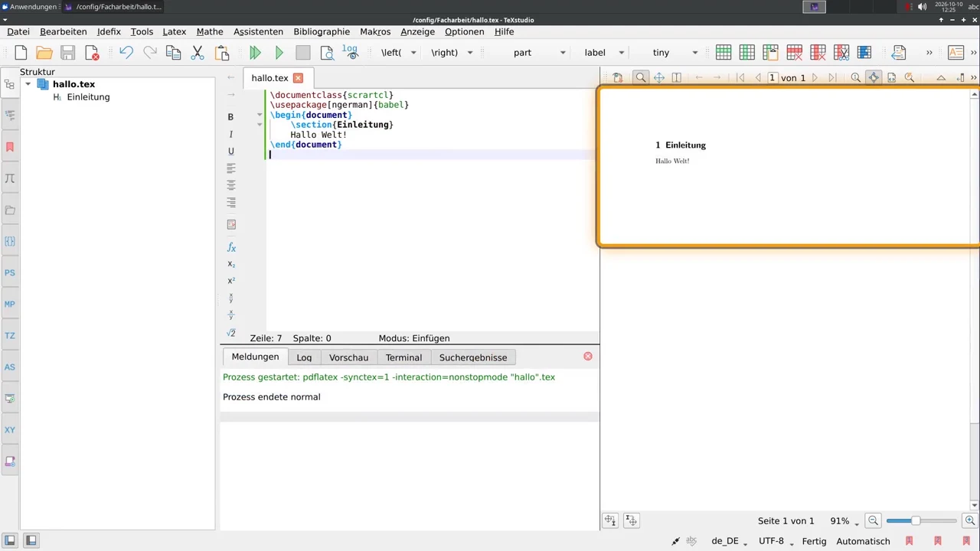Open the Bibliographie menu

pos(322,31)
